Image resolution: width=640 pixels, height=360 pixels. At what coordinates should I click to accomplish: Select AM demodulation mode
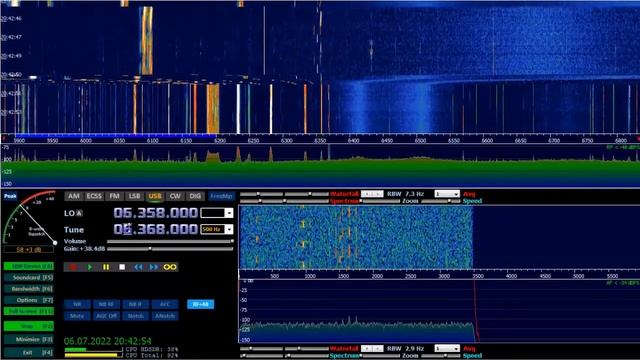(74, 196)
